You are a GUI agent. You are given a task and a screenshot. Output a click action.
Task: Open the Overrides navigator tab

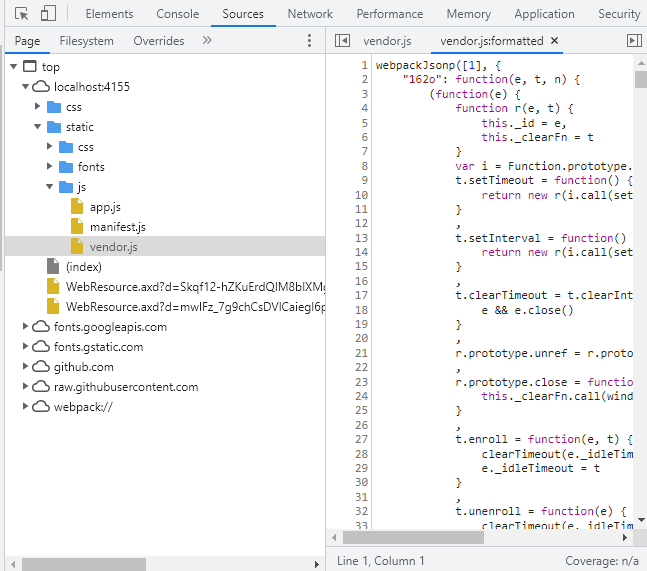(x=158, y=41)
